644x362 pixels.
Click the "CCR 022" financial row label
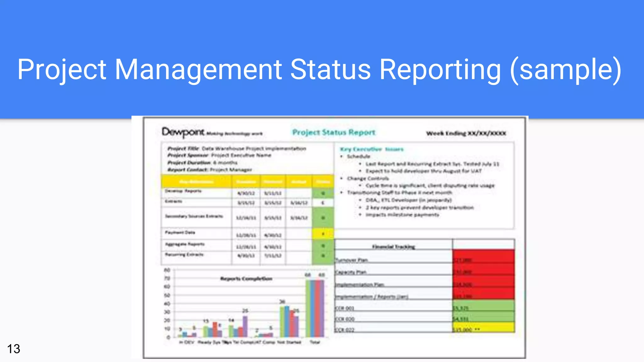pyautogui.click(x=345, y=330)
